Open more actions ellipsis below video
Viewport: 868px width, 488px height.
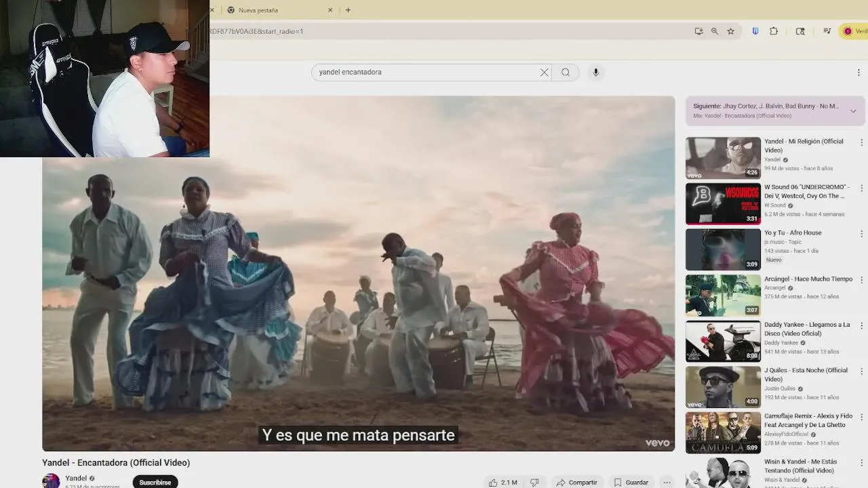point(667,483)
